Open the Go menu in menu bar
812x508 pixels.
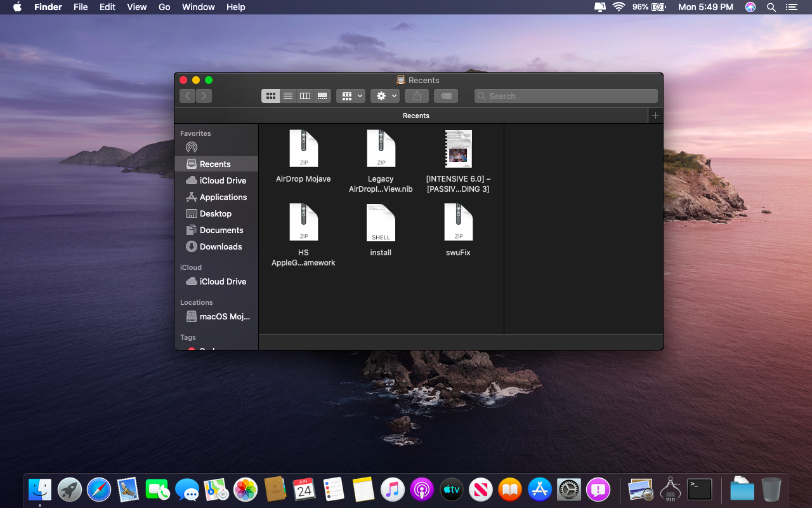coord(164,7)
